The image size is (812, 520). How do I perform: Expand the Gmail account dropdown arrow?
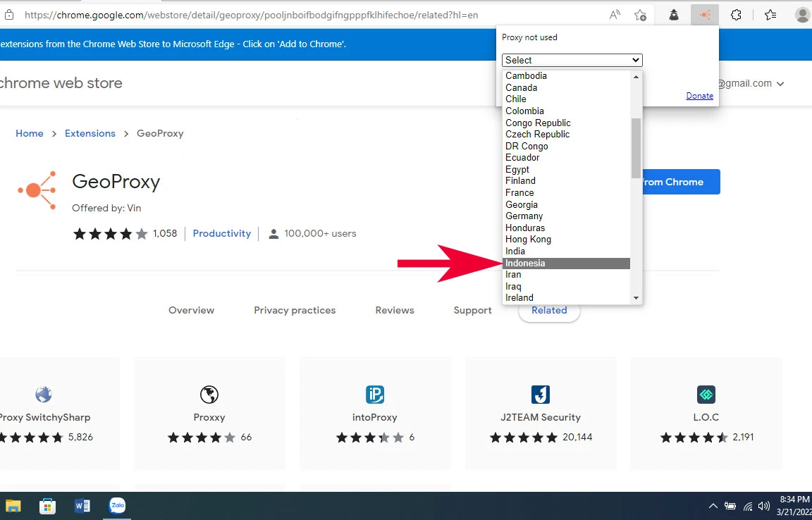(780, 84)
